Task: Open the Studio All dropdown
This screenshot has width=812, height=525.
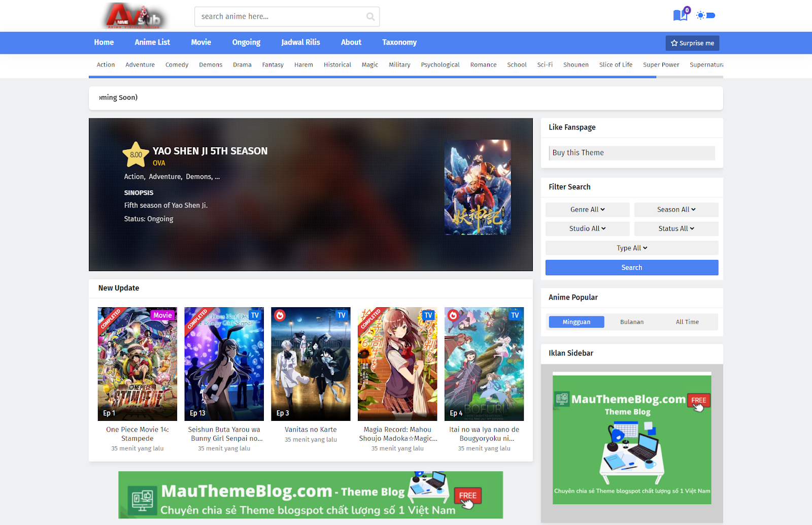Action: (588, 228)
